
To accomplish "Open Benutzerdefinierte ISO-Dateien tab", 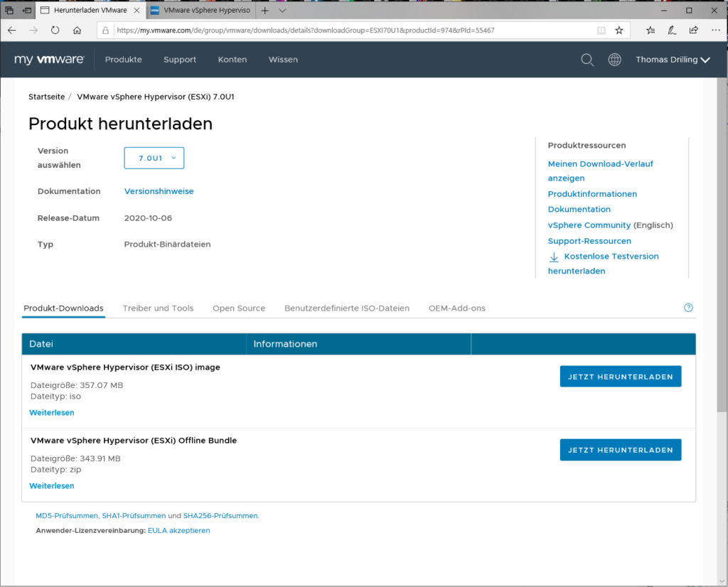I will (347, 308).
